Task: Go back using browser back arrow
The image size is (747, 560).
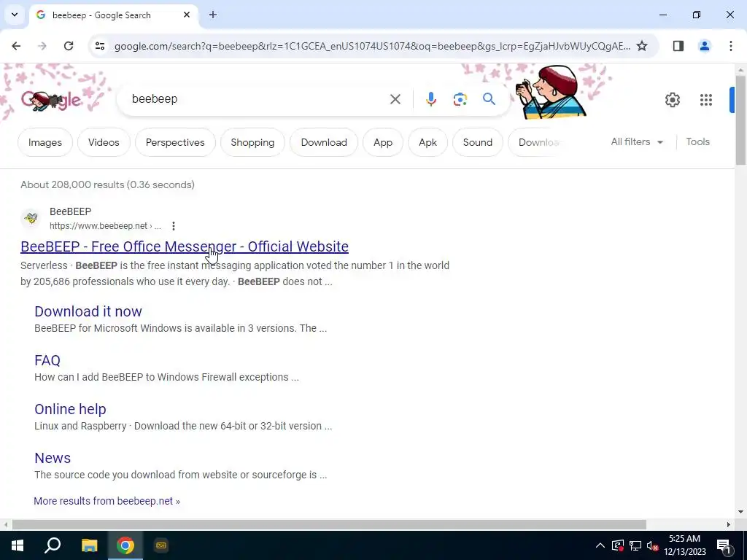Action: coord(16,46)
